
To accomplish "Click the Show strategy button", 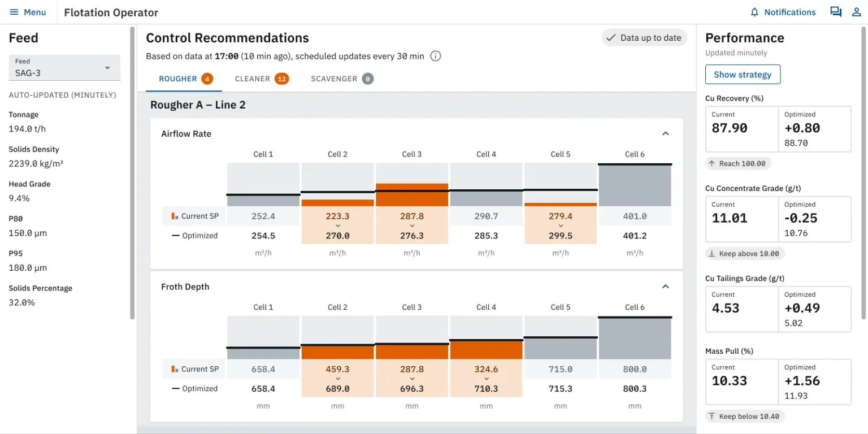I will tap(742, 75).
